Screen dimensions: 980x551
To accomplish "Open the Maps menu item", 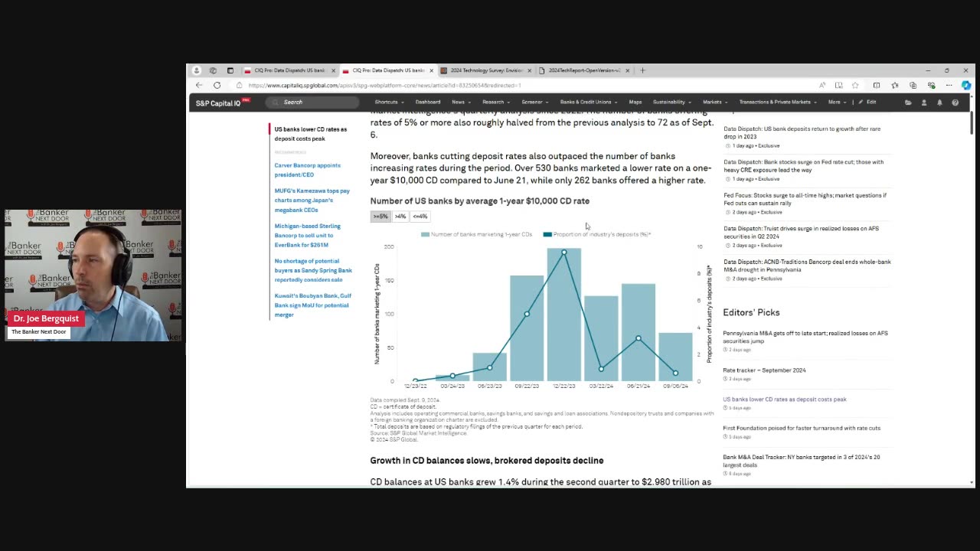I will [635, 102].
